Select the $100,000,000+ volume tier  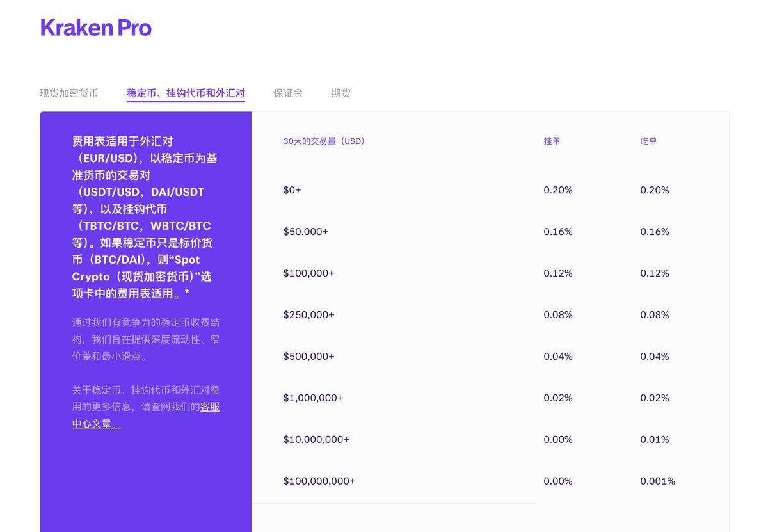[x=319, y=481]
